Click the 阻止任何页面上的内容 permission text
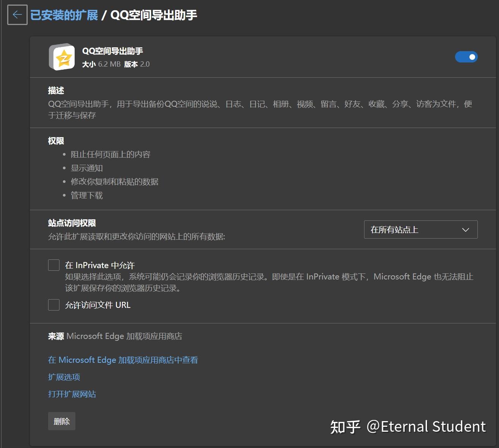 coord(111,155)
